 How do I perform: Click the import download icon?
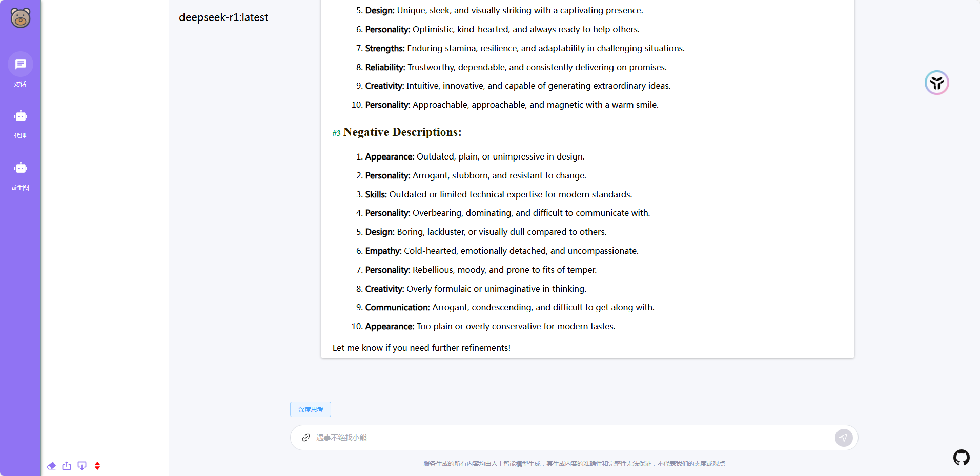point(82,466)
